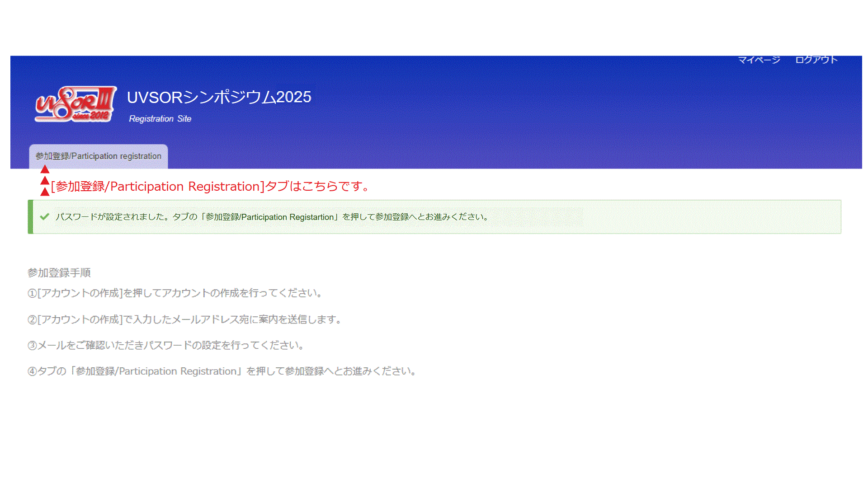
Task: Click step ③ about パスワードの設定
Action: (x=166, y=345)
